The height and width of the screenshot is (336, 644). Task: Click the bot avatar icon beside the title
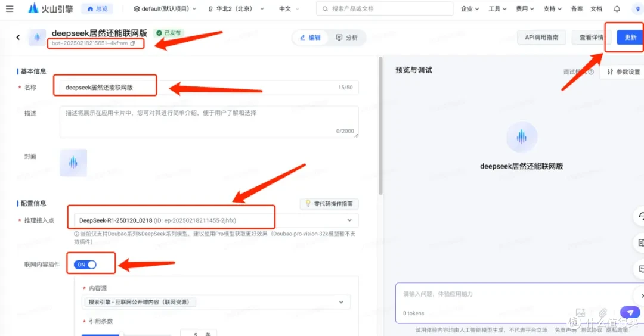point(37,38)
